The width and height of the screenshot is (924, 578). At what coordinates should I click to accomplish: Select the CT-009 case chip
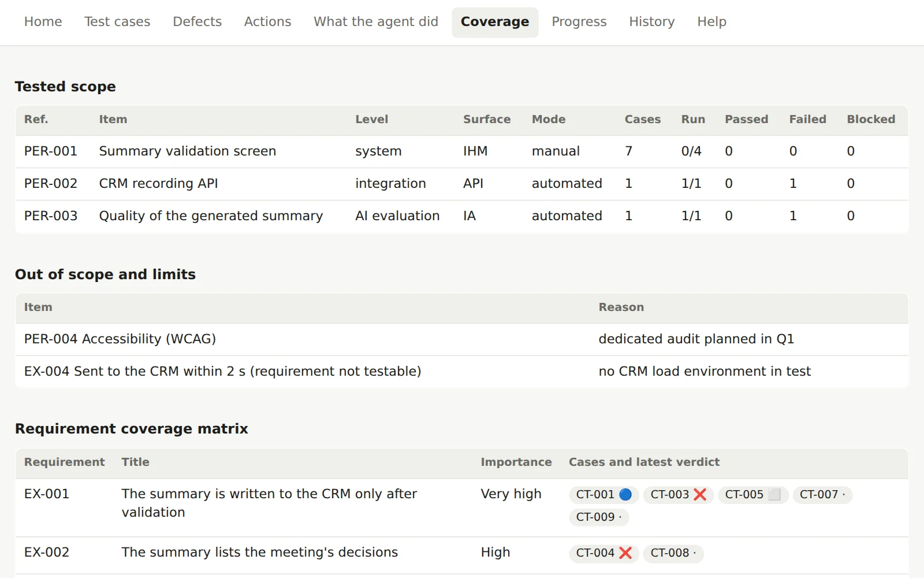[598, 517]
